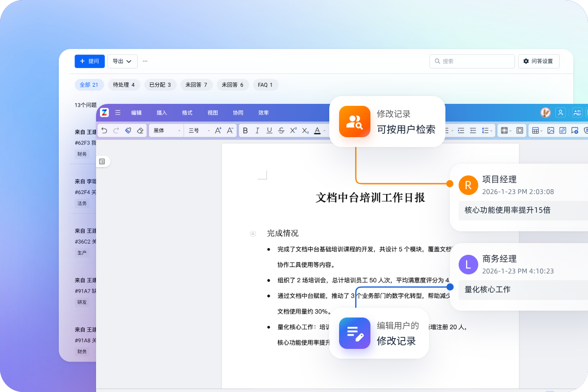Click the insert hyperlink icon
Screen dimensions: 588x392
(563, 130)
